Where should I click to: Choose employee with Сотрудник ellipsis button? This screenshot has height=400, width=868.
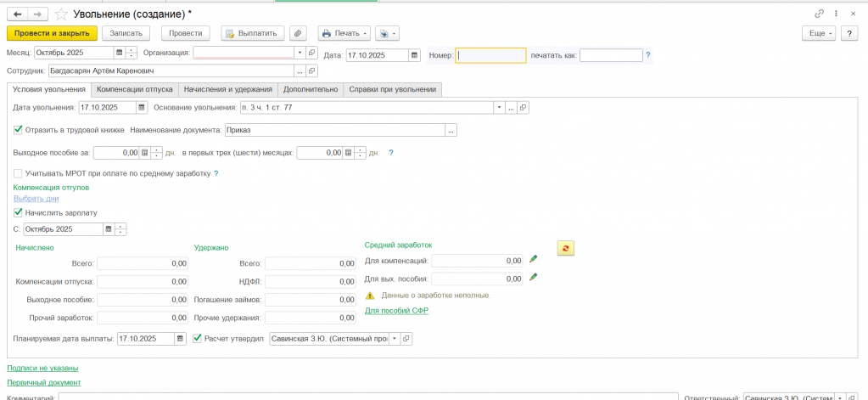(300, 71)
